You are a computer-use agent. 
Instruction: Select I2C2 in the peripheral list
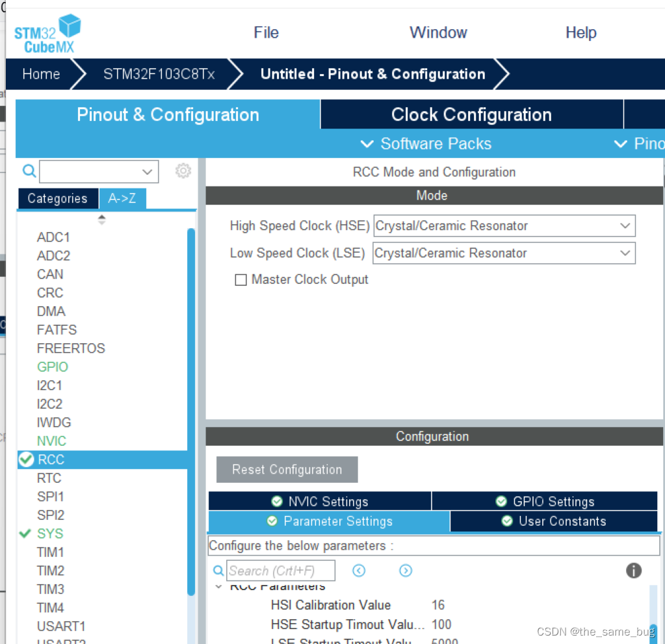49,404
